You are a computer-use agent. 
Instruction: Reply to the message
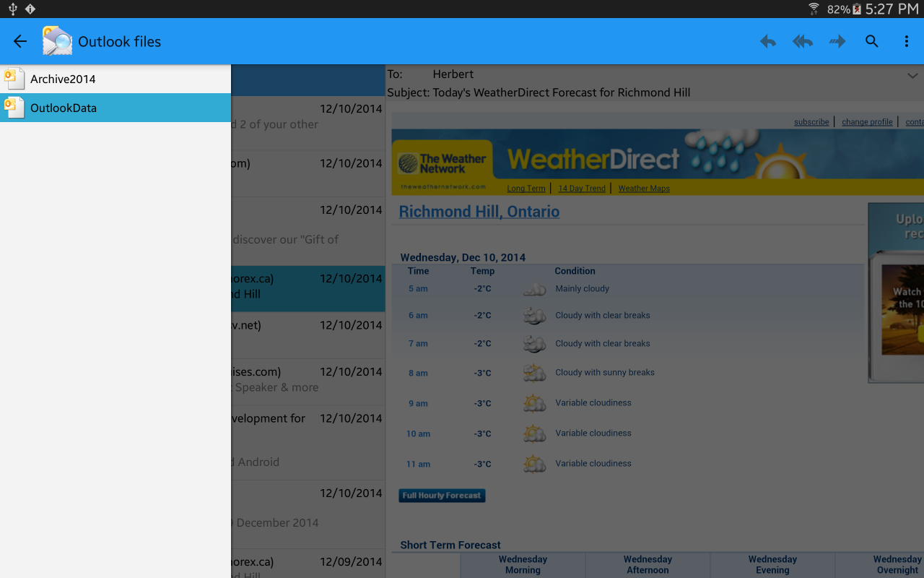pos(768,41)
